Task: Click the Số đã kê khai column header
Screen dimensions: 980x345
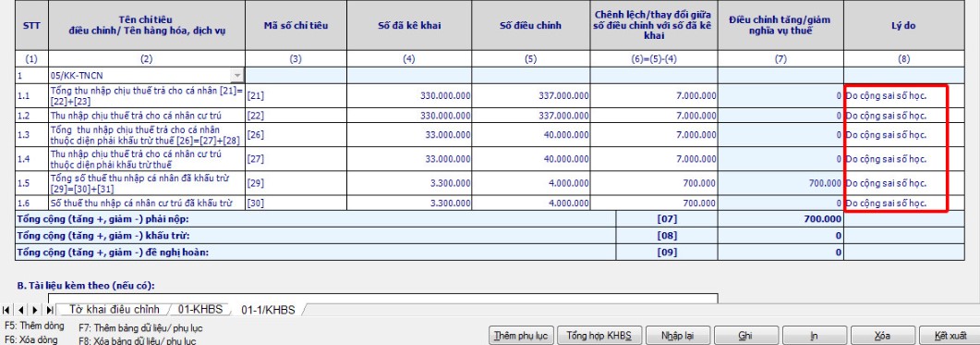Action: pyautogui.click(x=409, y=26)
